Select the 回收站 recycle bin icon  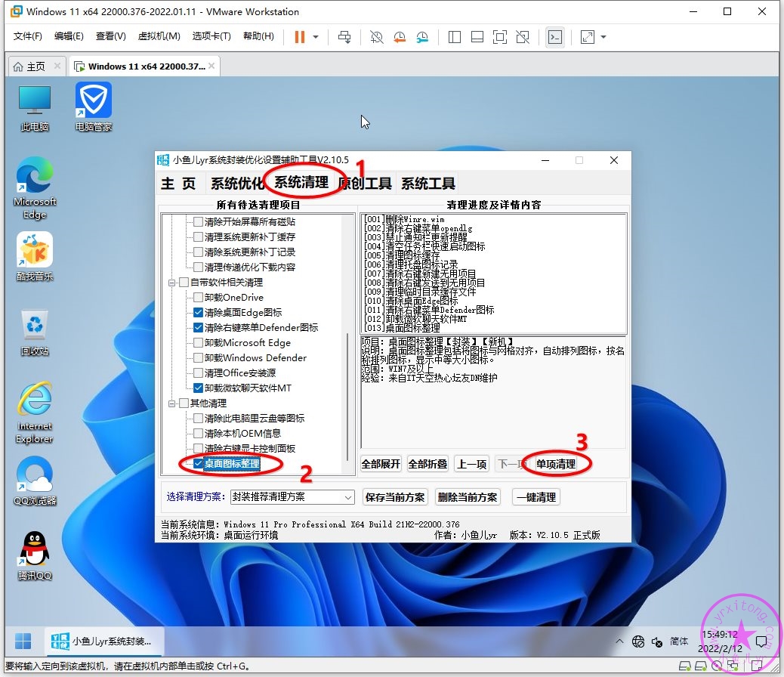click(35, 332)
